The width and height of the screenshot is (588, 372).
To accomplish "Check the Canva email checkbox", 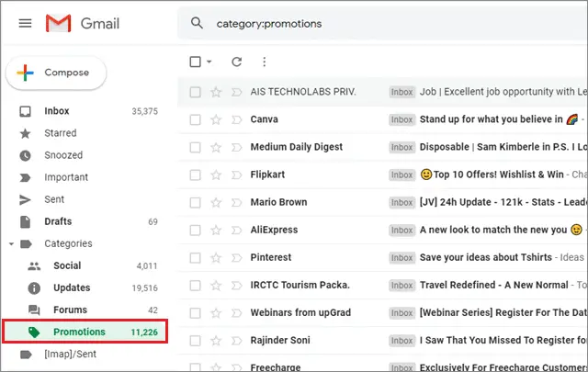I will (x=195, y=119).
